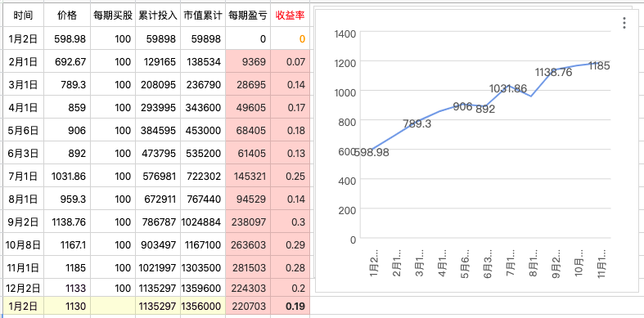Select the date cell 6月3日
644x318 pixels.
23,154
